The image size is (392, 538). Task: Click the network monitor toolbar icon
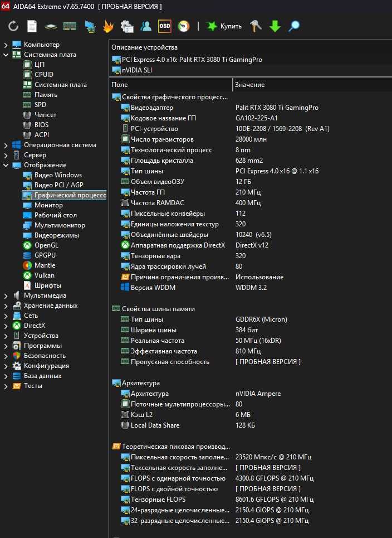[x=90, y=26]
